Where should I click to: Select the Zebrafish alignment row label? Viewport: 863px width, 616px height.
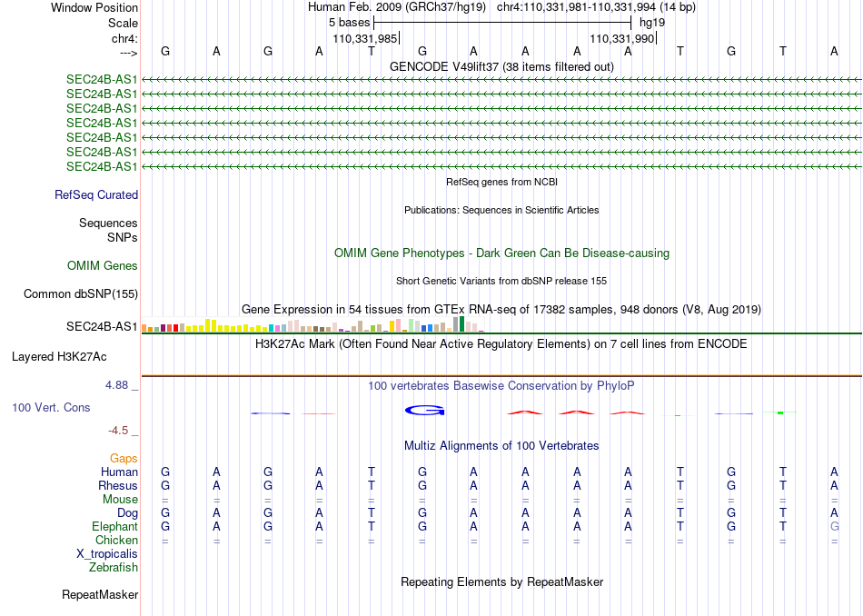[114, 567]
